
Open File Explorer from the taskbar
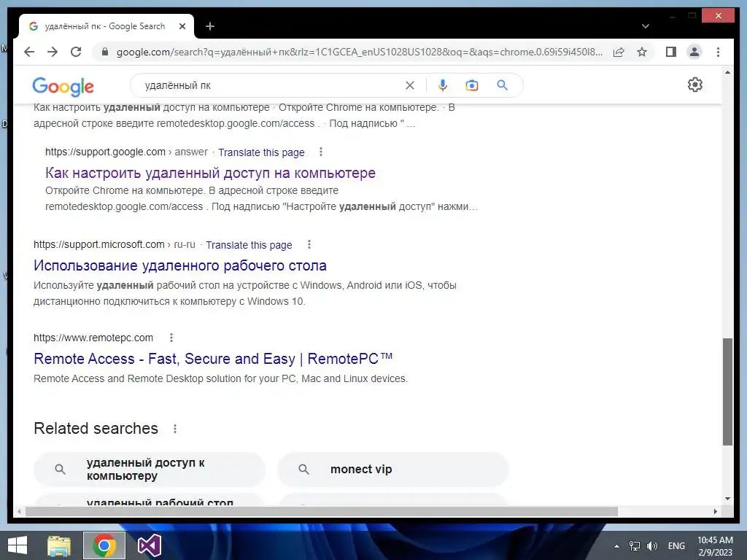[58, 545]
